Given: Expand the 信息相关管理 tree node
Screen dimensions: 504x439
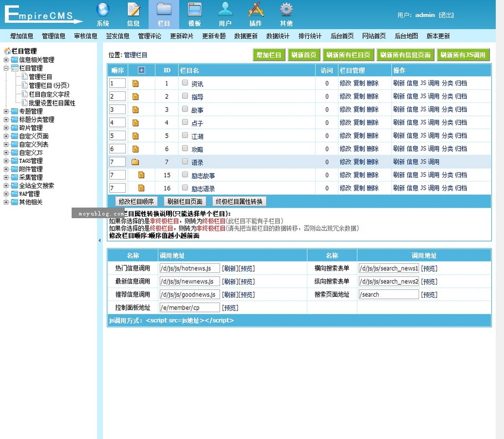Looking at the screenshot, I should [6, 60].
